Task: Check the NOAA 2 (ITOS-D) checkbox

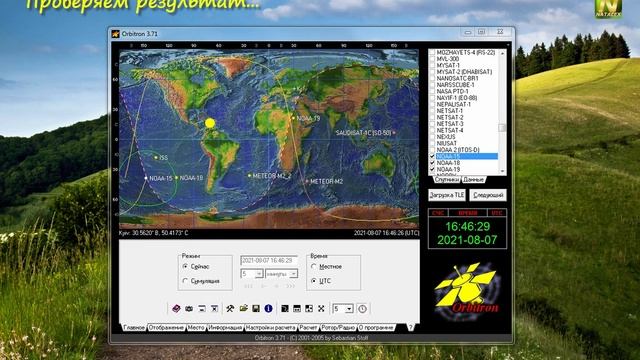Action: [x=432, y=150]
